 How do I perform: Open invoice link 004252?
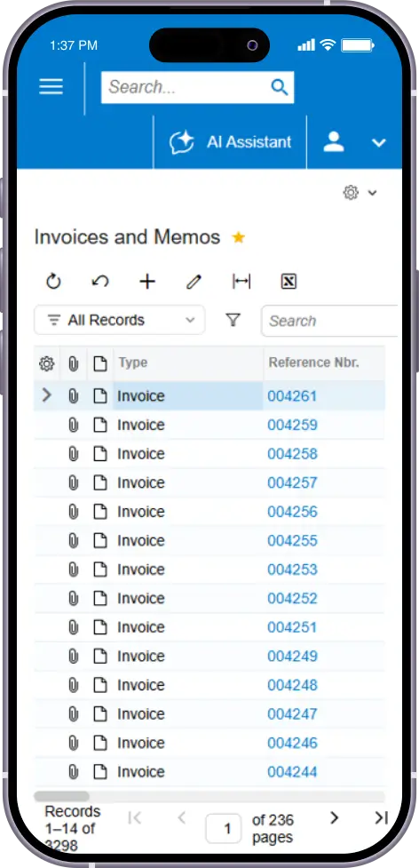pos(292,599)
